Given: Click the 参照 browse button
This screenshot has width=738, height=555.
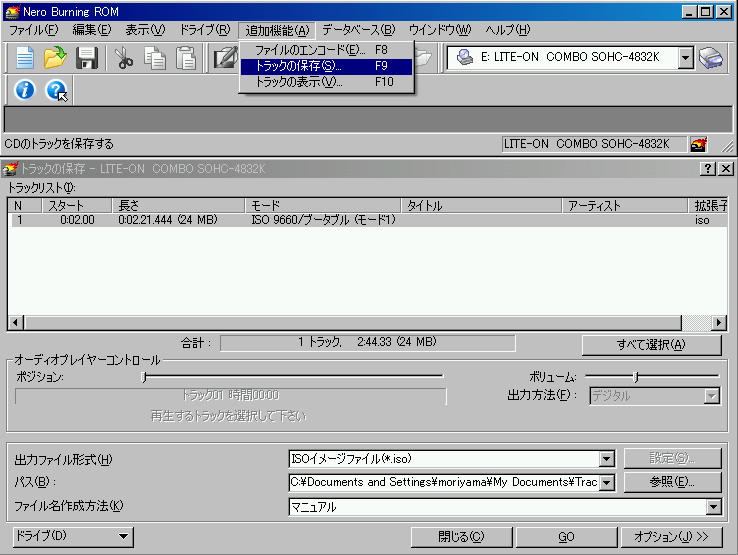Looking at the screenshot, I should point(672,483).
